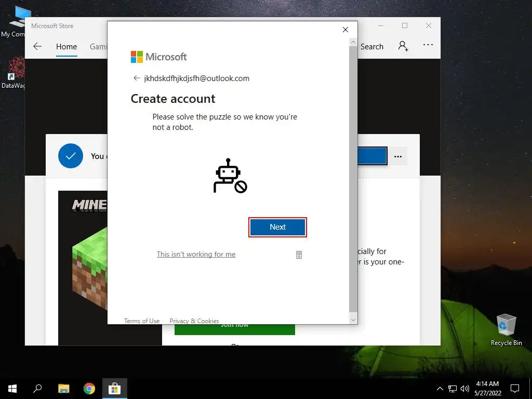Screen dimensions: 532x399
Task: Click the green Join now button
Action: (x=234, y=329)
